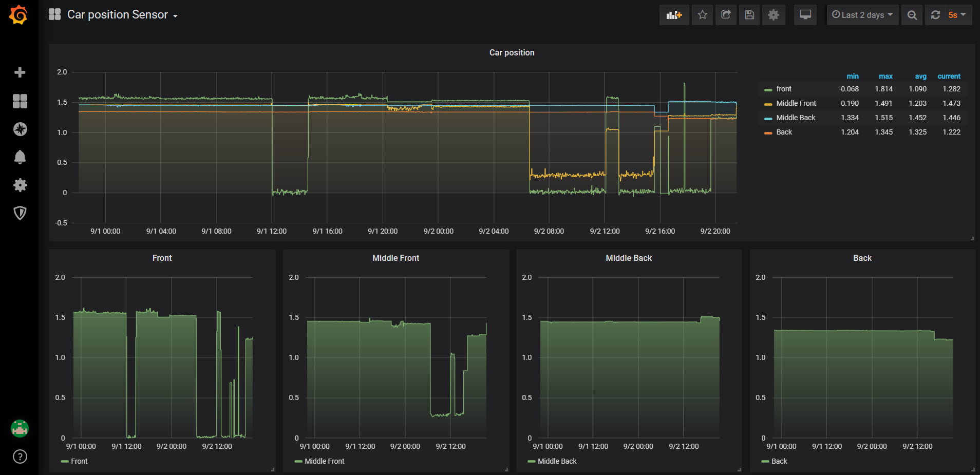Star this dashboard as favorite
This screenshot has height=475, width=980.
point(702,15)
